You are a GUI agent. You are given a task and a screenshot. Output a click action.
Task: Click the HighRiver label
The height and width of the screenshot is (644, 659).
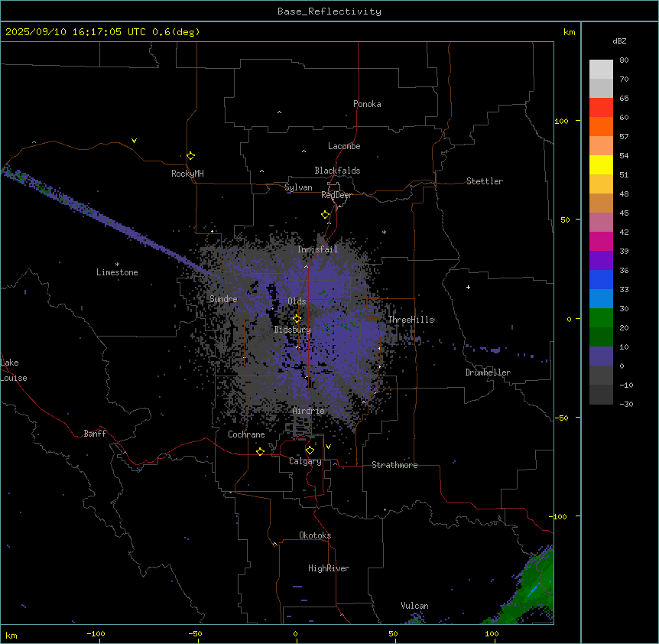point(329,568)
